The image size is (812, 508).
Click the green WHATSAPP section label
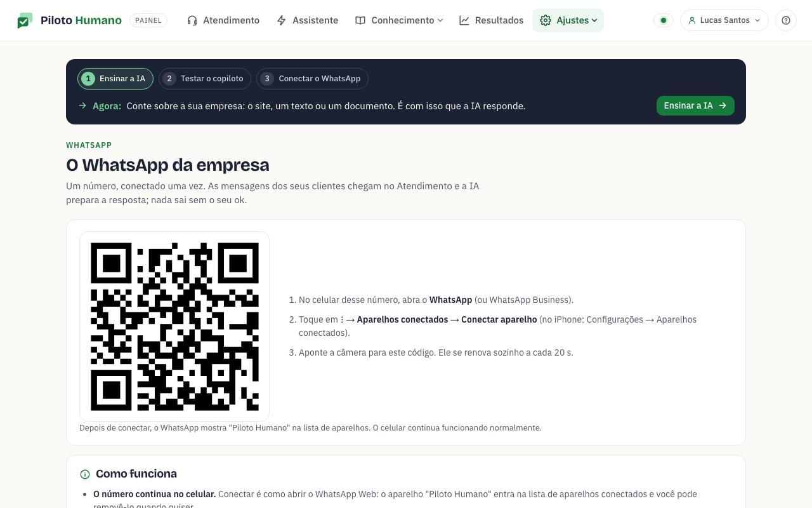[x=89, y=145]
